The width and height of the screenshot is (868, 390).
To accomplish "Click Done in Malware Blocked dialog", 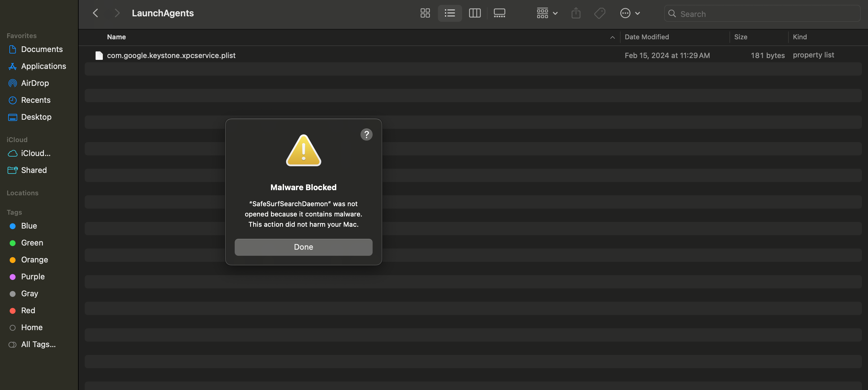I will pos(303,247).
